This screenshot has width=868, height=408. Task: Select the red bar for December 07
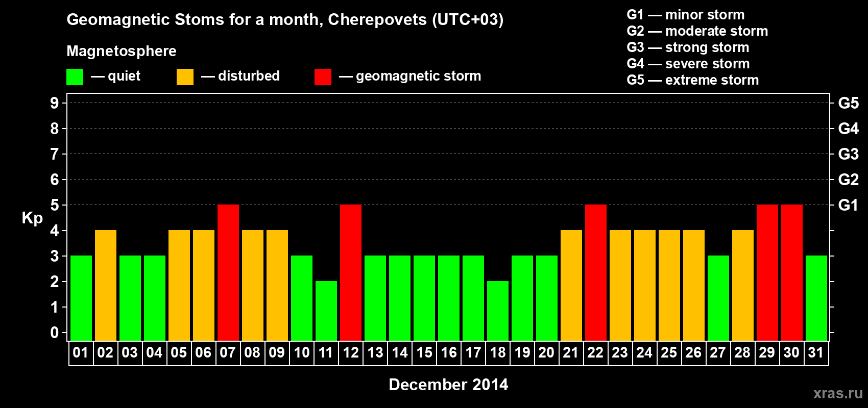[x=228, y=272]
